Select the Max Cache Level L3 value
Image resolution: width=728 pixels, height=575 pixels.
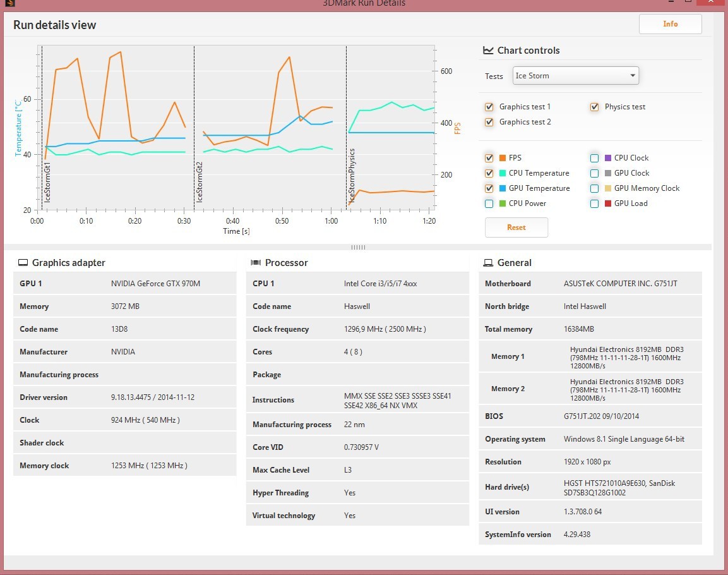tap(348, 470)
